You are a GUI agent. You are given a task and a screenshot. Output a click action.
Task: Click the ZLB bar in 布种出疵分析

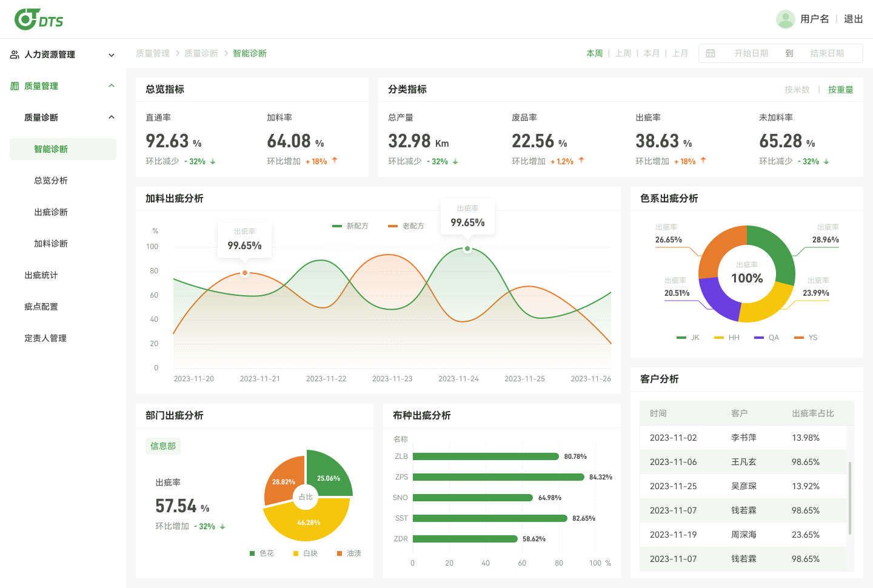(x=486, y=456)
